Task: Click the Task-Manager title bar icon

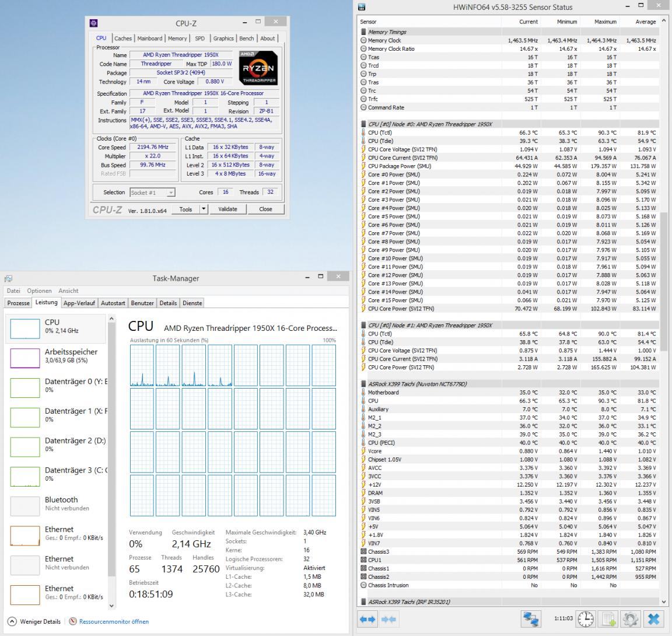Action: point(8,278)
